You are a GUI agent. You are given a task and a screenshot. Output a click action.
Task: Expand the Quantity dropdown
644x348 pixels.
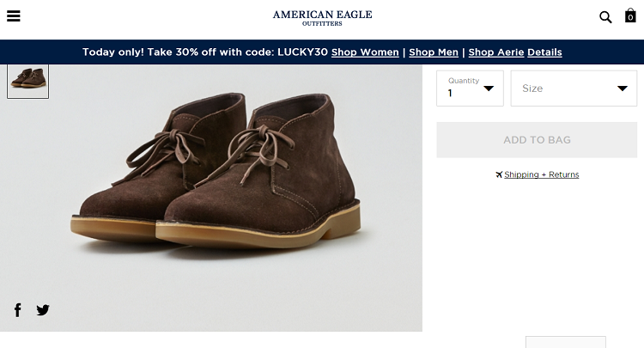click(x=470, y=89)
